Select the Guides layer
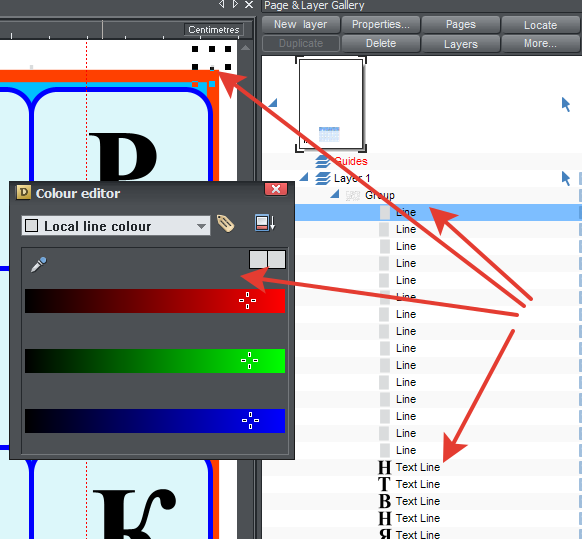582x539 pixels. click(351, 161)
